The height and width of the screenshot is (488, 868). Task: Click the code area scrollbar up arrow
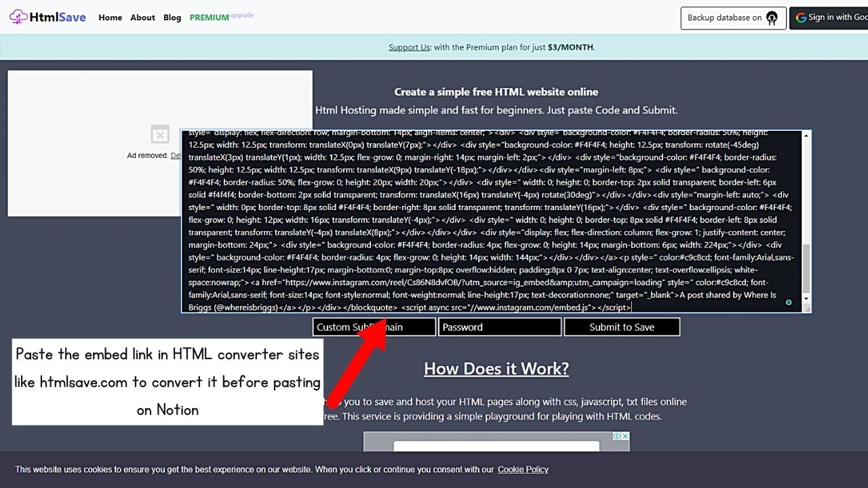point(806,136)
